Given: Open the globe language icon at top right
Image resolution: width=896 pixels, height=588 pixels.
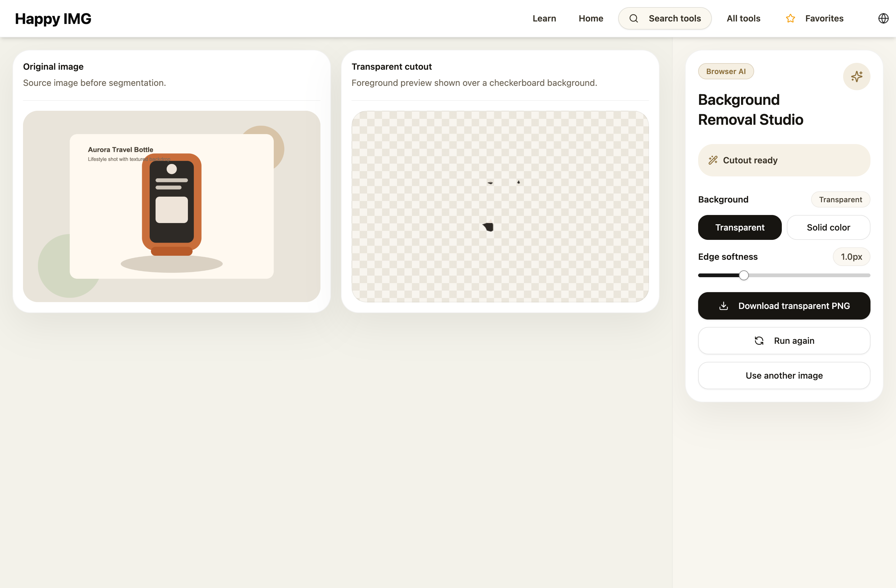Looking at the screenshot, I should [x=884, y=18].
